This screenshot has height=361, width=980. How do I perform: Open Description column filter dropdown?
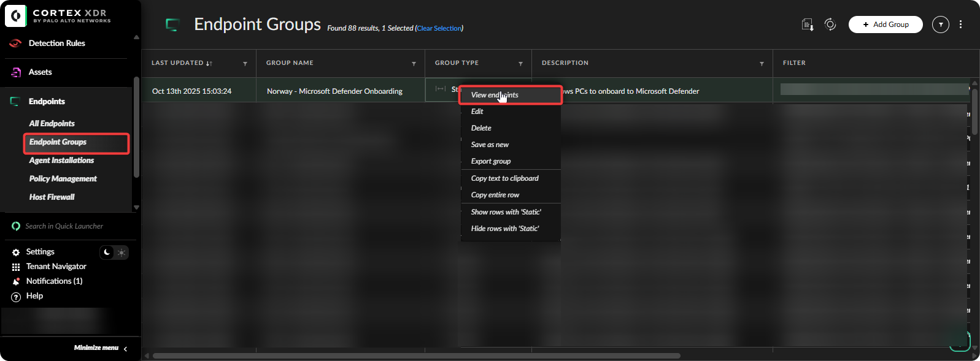click(762, 64)
